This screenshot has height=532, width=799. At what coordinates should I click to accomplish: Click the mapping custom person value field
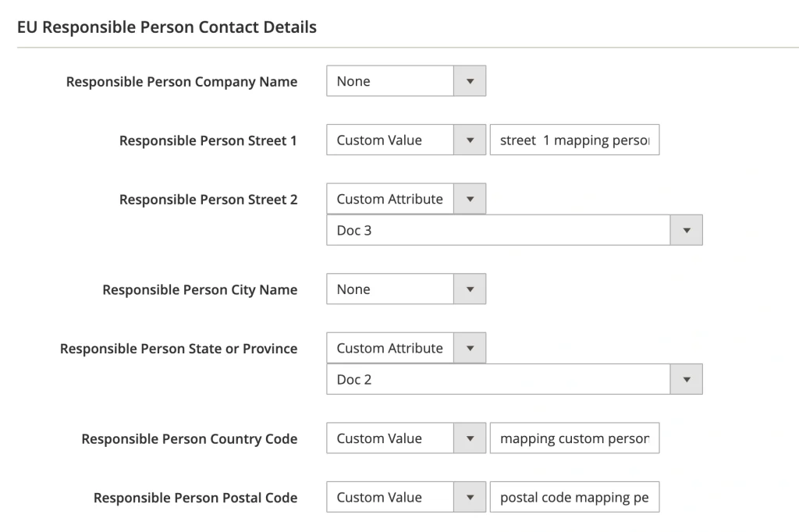574,438
